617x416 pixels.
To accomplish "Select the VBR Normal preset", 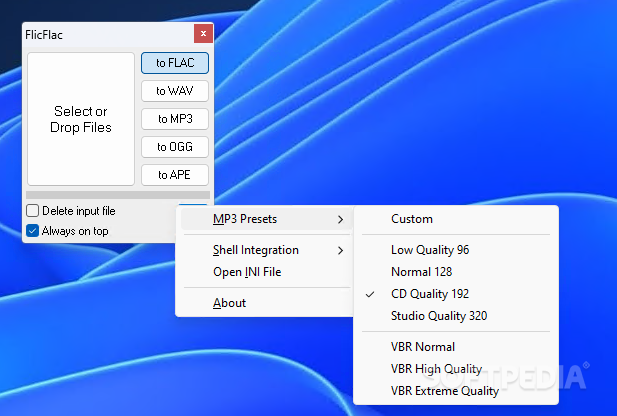I will [456, 347].
